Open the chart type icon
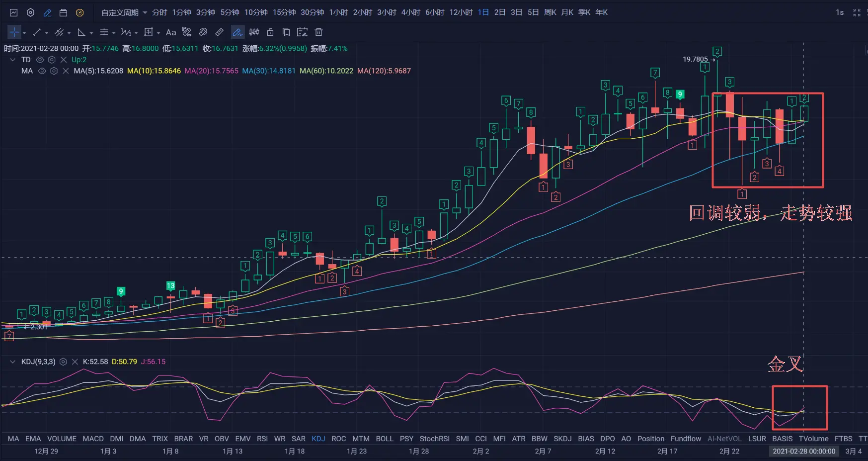This screenshot has height=461, width=868. pos(14,12)
